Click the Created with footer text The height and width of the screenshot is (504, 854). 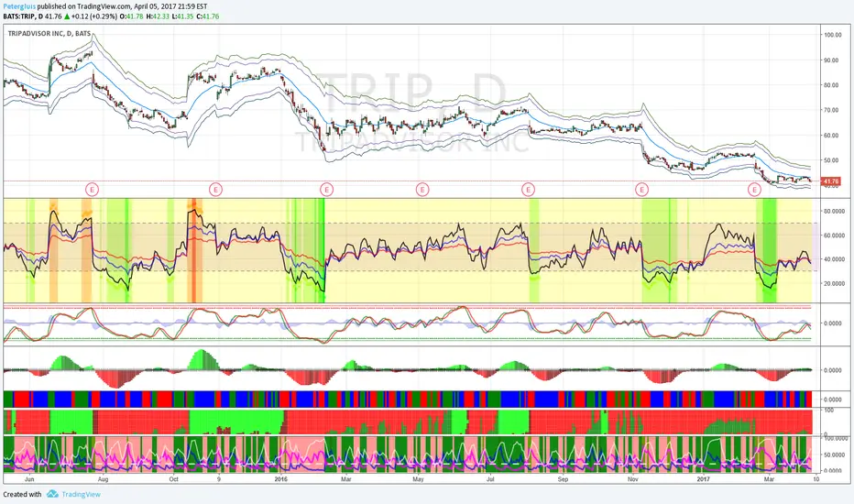(22, 494)
